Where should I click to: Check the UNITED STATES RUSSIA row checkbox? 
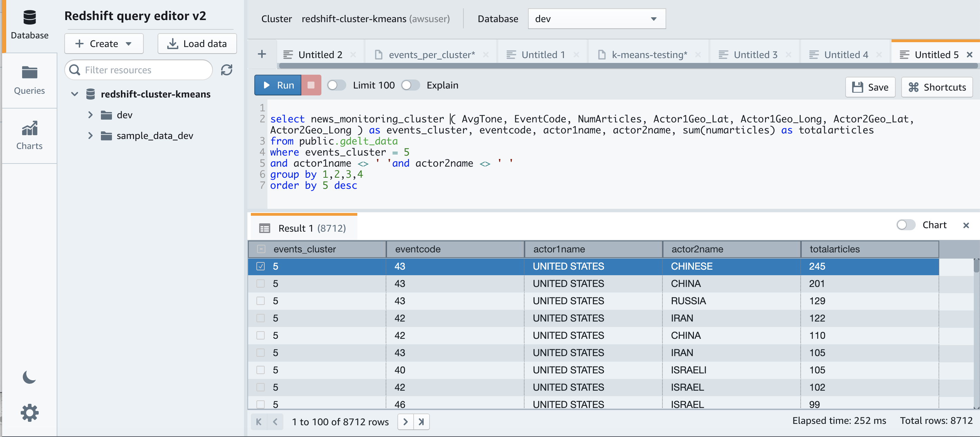tap(261, 301)
